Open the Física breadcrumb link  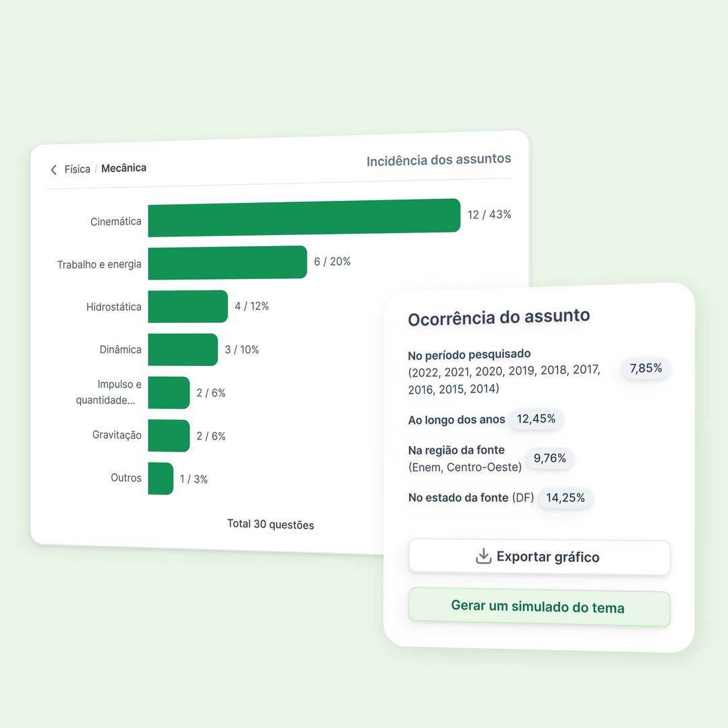(78, 169)
